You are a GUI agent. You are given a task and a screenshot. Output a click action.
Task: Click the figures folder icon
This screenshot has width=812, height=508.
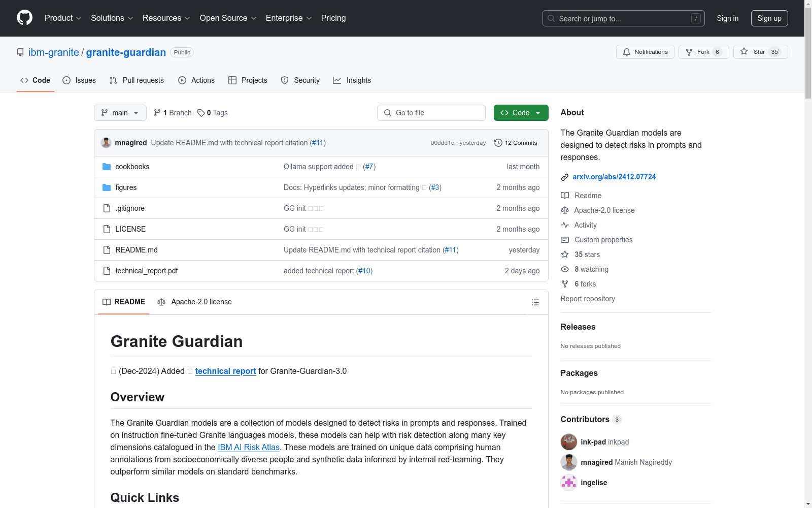(x=107, y=187)
